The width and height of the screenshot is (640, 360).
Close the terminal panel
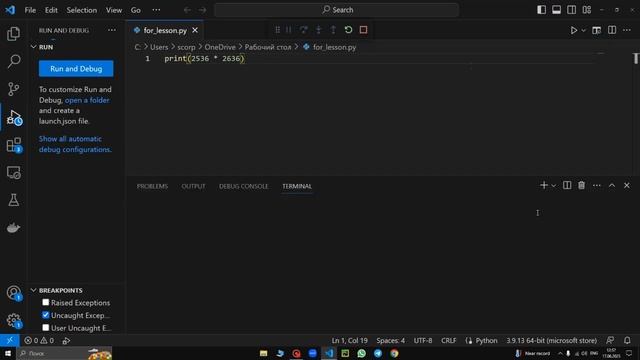tap(627, 185)
